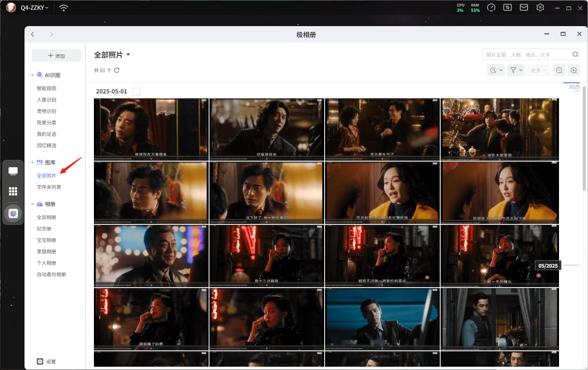Collapse the 图库 section

coord(32,162)
